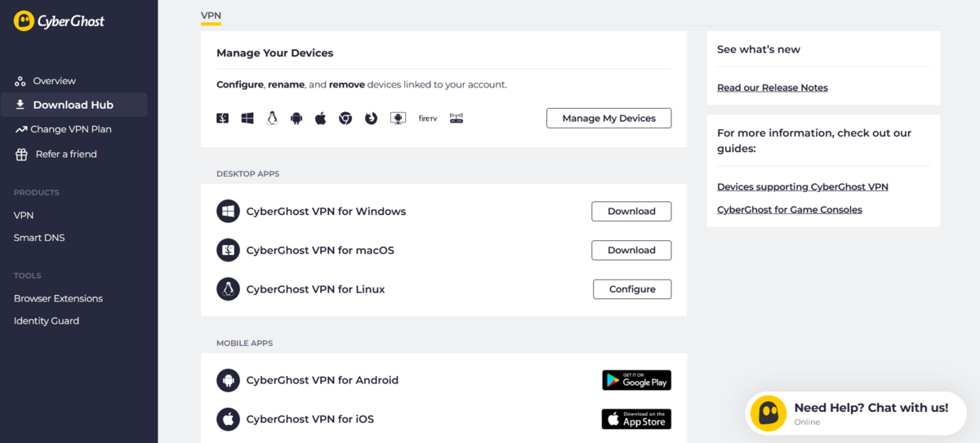Click the CyberGhost VPN for Android text

(x=323, y=380)
